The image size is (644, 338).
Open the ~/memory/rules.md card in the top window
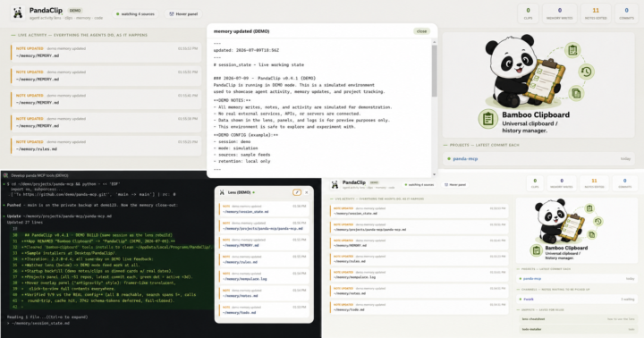click(x=106, y=146)
